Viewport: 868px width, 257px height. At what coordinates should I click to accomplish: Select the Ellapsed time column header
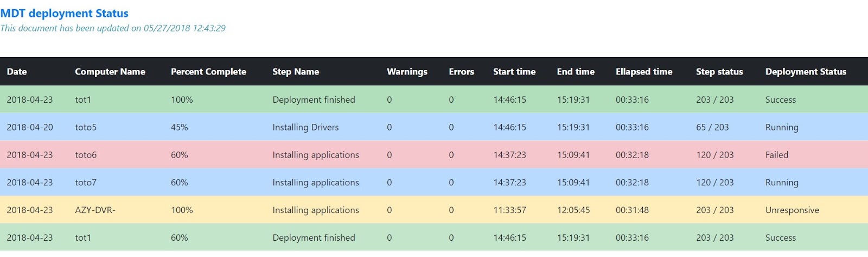[644, 72]
